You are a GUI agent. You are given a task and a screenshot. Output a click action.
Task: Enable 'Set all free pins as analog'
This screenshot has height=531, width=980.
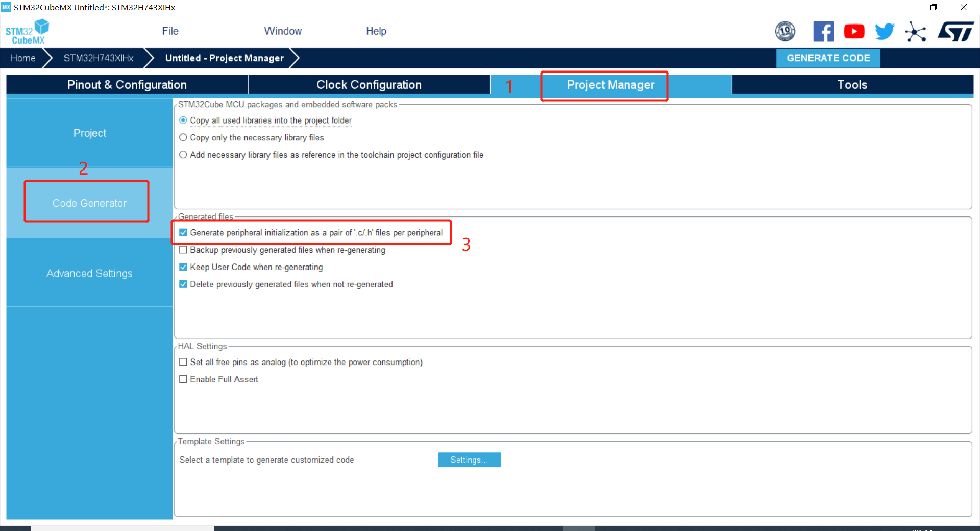tap(183, 362)
